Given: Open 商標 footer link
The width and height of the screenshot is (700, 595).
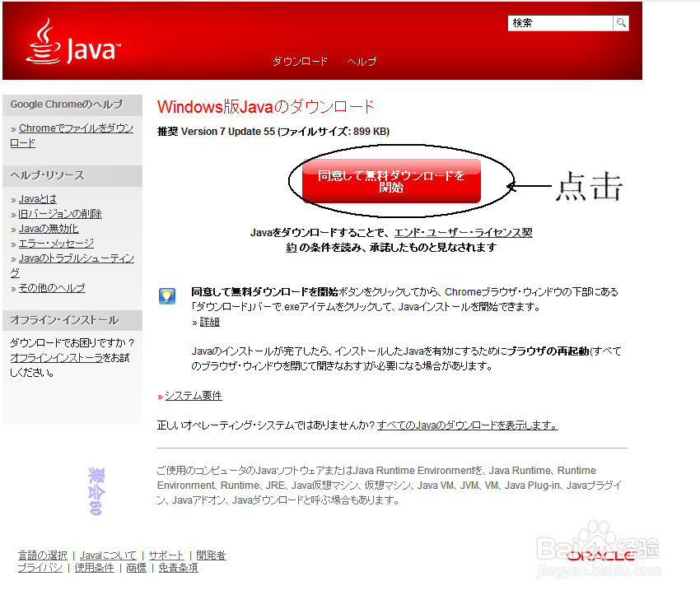Looking at the screenshot, I should [x=136, y=568].
